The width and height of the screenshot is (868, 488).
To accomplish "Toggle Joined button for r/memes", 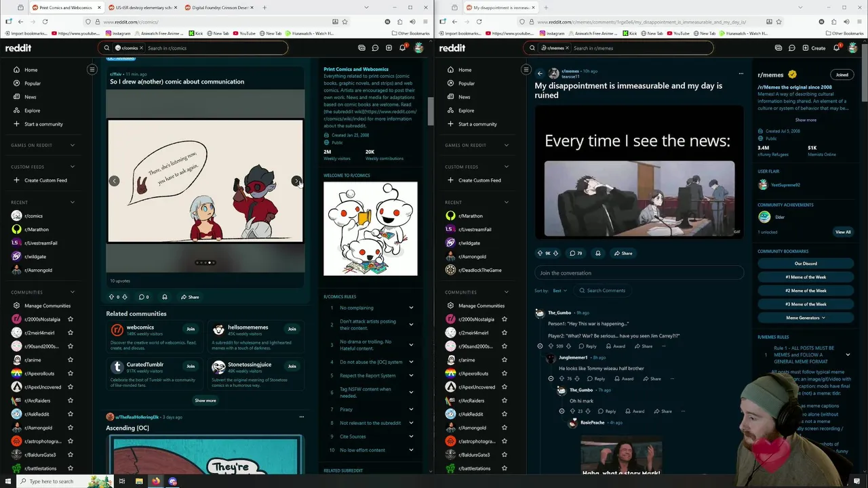I will [x=842, y=75].
